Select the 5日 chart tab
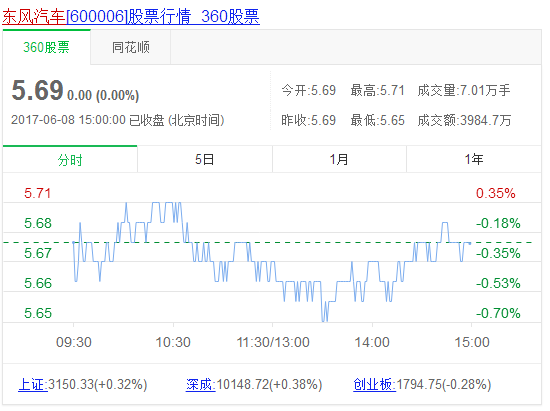 pyautogui.click(x=204, y=160)
